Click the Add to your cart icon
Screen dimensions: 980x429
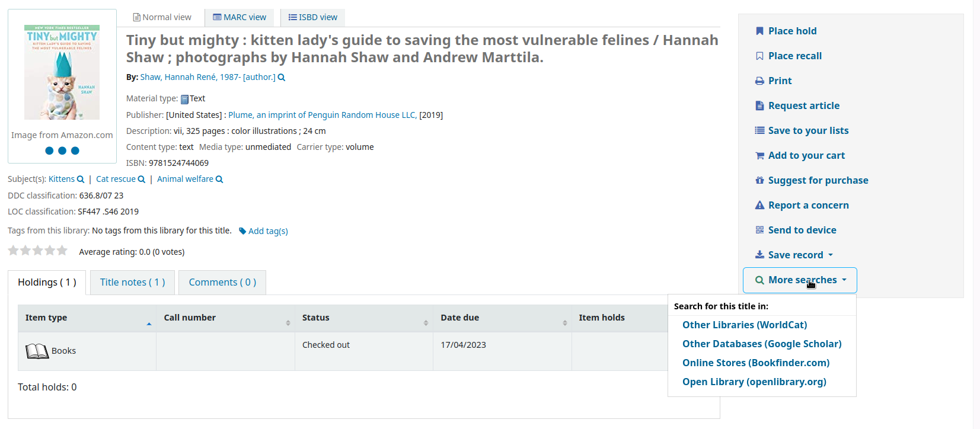coord(759,155)
